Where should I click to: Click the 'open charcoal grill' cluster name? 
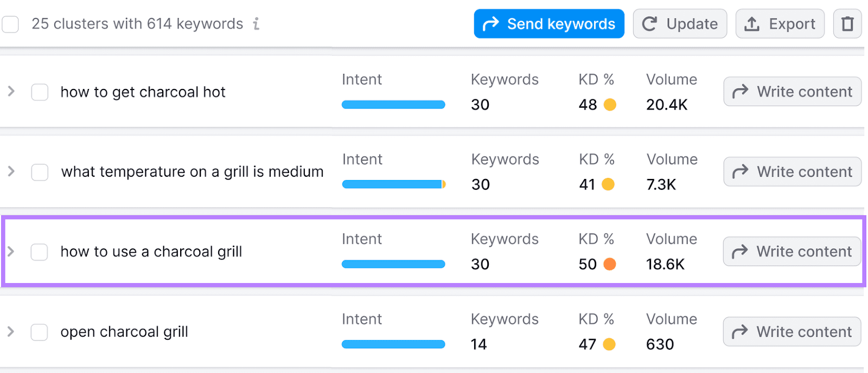[x=124, y=332]
